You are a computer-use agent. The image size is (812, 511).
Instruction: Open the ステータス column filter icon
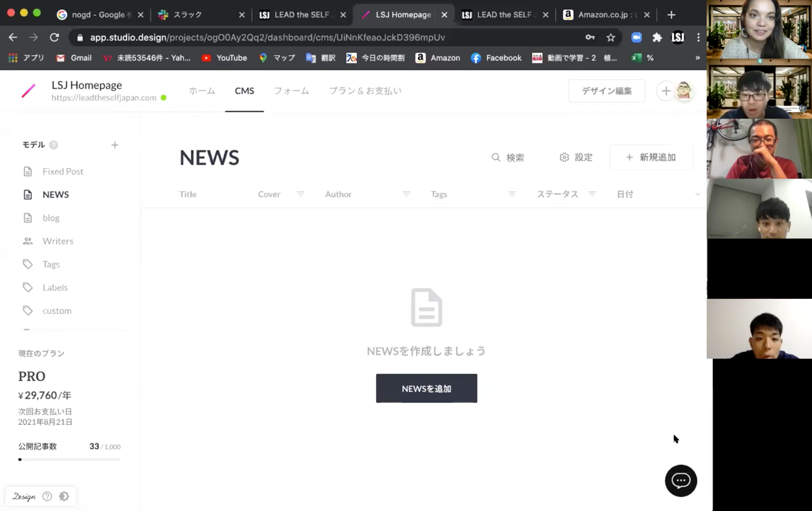592,194
